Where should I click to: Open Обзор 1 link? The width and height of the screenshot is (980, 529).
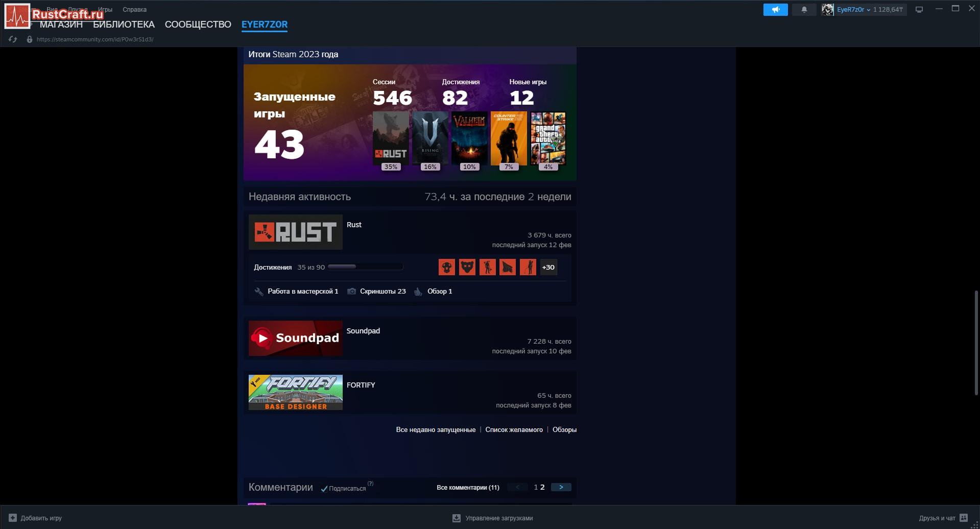(440, 292)
